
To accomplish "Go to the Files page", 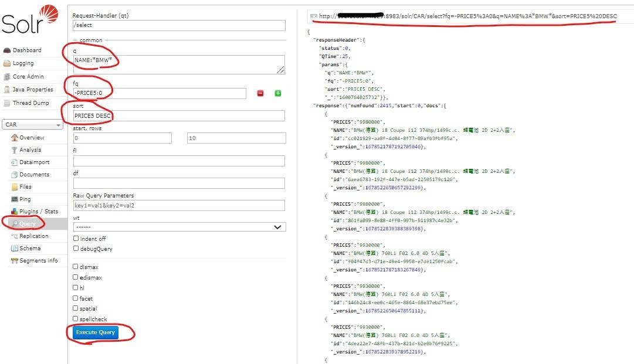I will pos(25,187).
